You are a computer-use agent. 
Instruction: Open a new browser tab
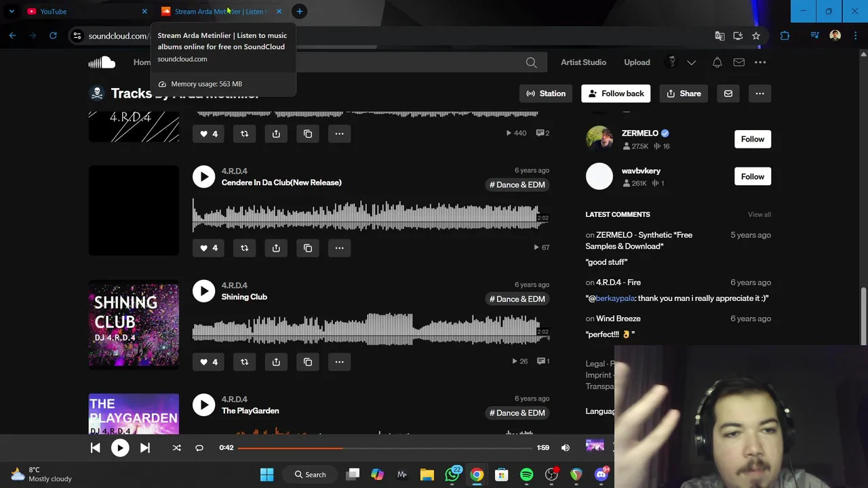click(299, 12)
